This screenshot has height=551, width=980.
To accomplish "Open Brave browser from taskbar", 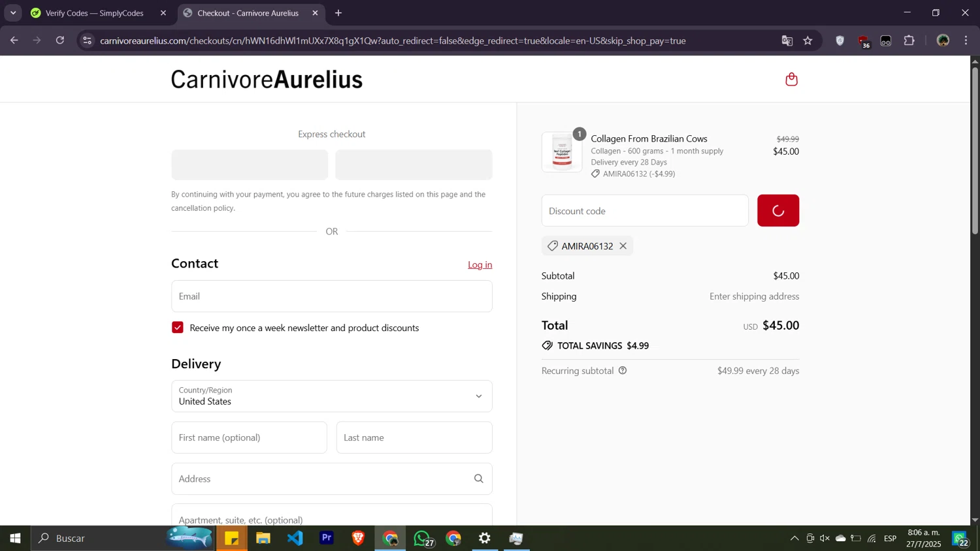I will tap(358, 539).
